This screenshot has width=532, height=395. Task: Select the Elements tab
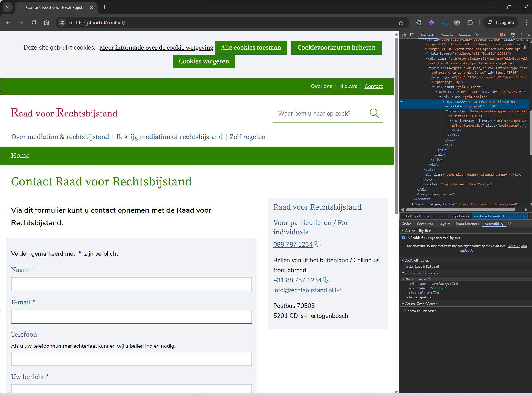click(428, 35)
